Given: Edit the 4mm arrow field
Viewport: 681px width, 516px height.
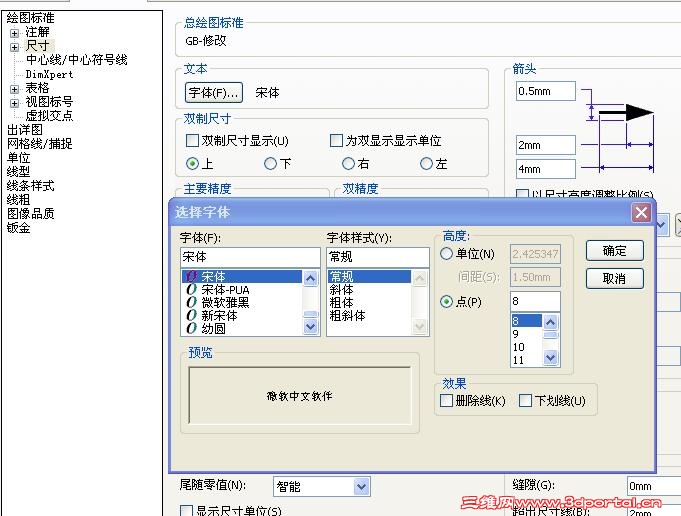Looking at the screenshot, I should pos(546,169).
